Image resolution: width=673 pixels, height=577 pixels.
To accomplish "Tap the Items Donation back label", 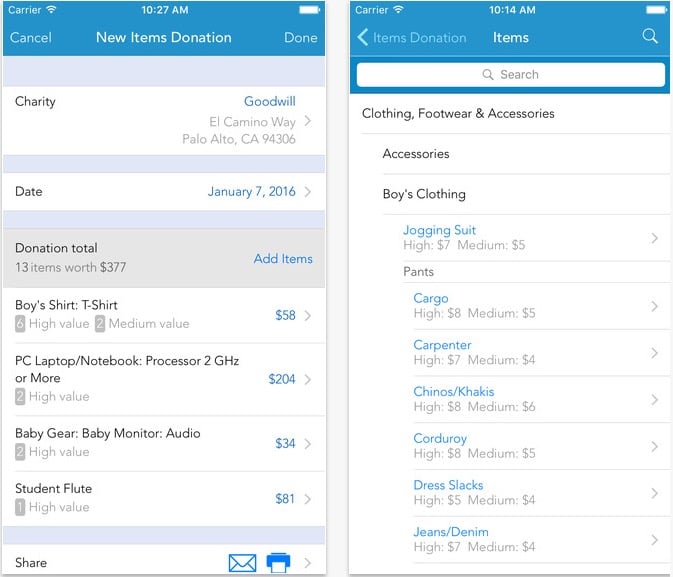I will tap(419, 38).
